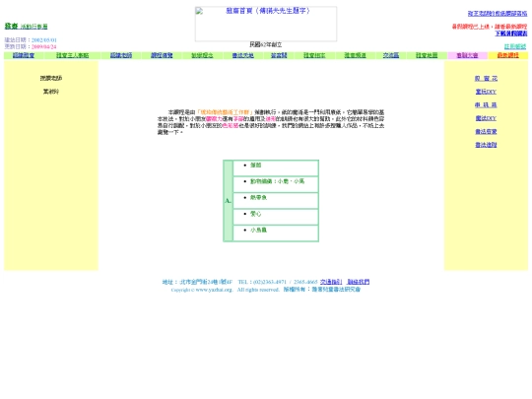
Task: Open 雅齋頻道 in the navigation bar
Action: (356, 55)
